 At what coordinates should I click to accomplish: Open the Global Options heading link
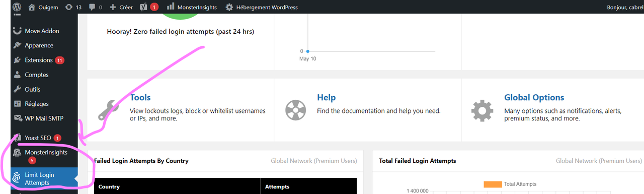point(534,97)
